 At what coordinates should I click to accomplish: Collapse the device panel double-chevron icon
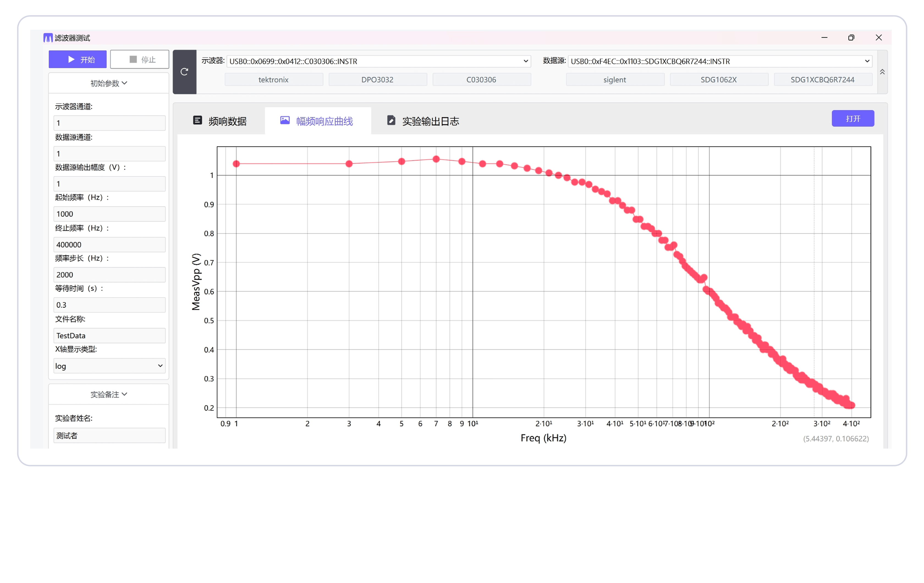(x=882, y=72)
